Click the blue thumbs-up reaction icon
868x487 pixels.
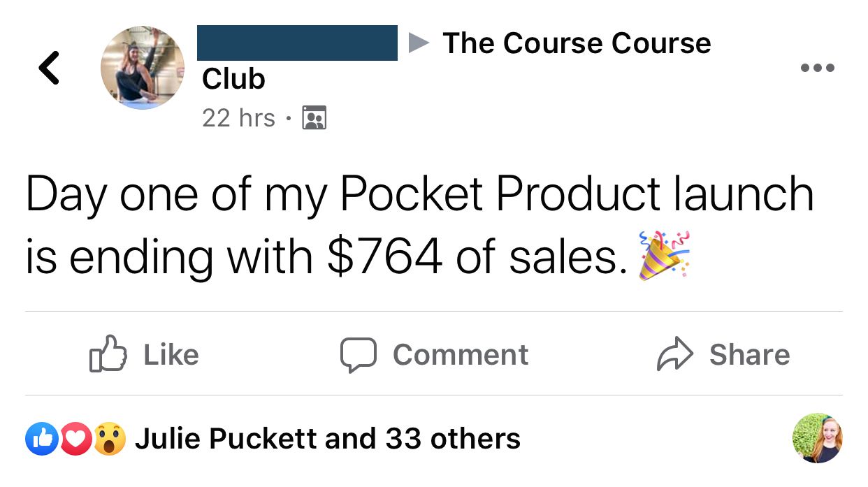[x=41, y=439]
